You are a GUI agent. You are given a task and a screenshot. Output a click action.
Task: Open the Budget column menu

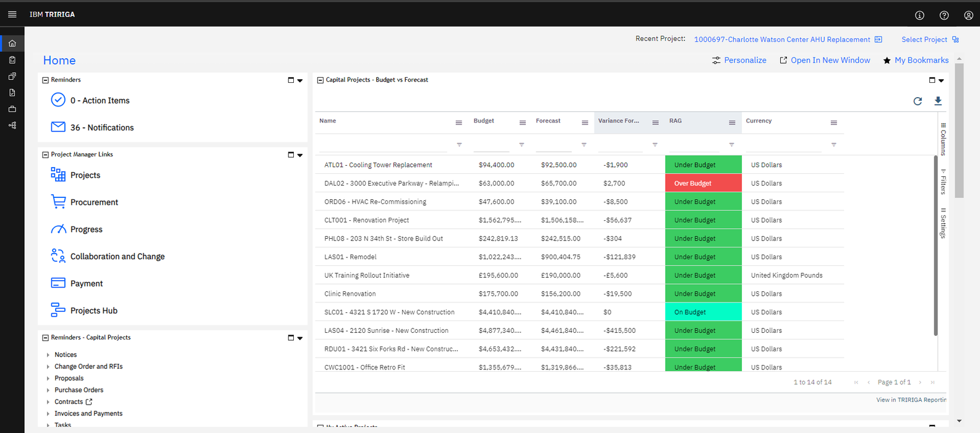(522, 122)
